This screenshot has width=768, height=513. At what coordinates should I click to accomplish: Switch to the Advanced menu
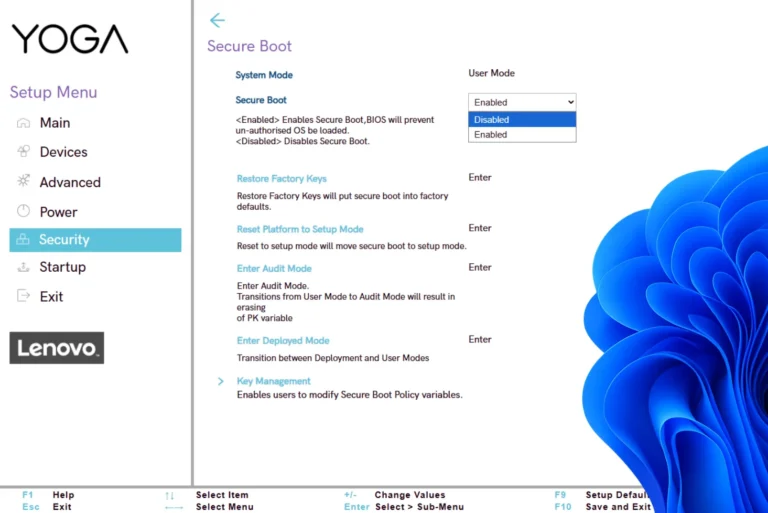click(70, 182)
